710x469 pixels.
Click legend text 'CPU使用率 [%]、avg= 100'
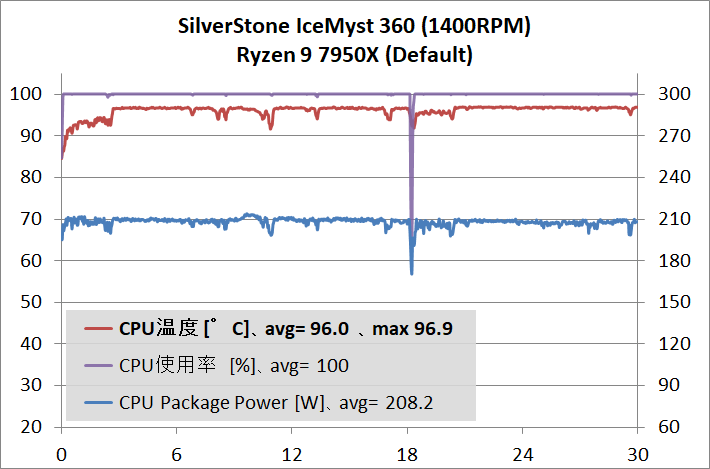pos(234,365)
